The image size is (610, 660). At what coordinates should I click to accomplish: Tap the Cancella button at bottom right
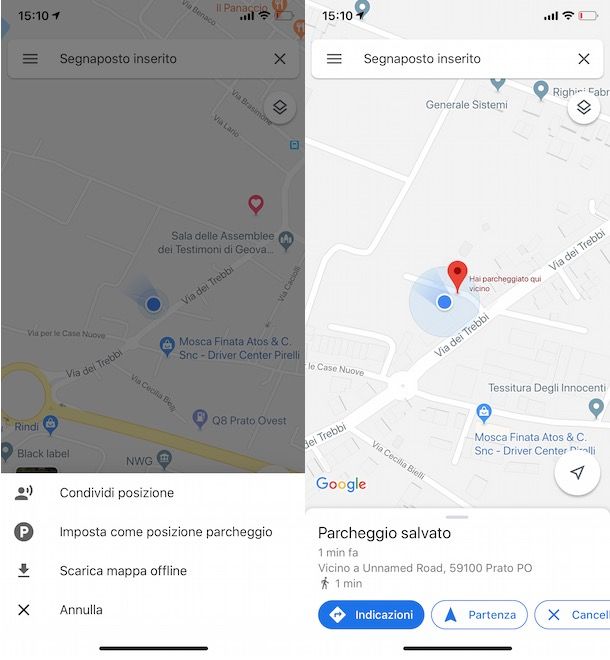click(573, 615)
